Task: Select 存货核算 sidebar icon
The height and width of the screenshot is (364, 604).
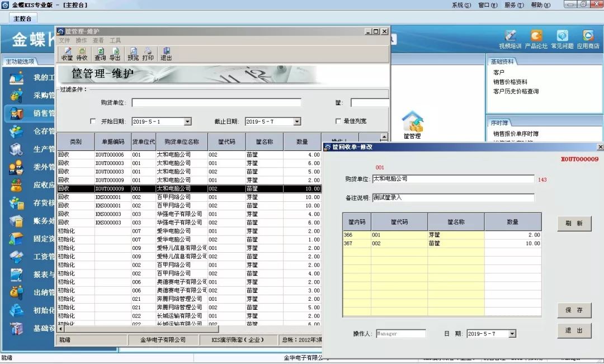Action: [17, 203]
